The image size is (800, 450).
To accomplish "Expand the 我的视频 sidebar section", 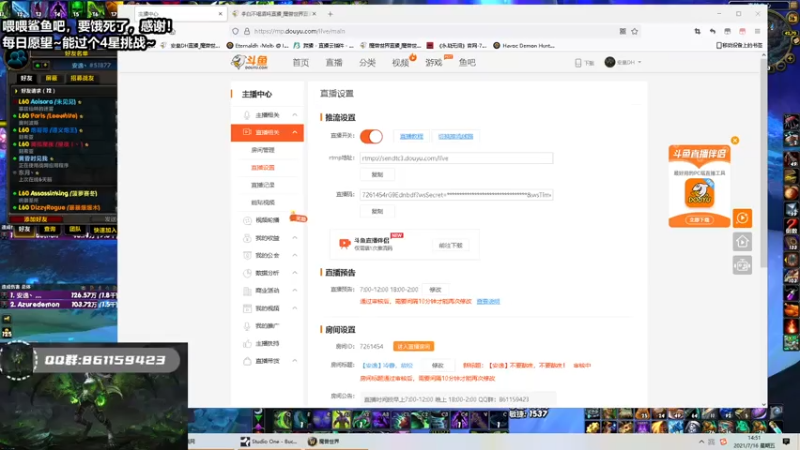I will click(x=295, y=308).
